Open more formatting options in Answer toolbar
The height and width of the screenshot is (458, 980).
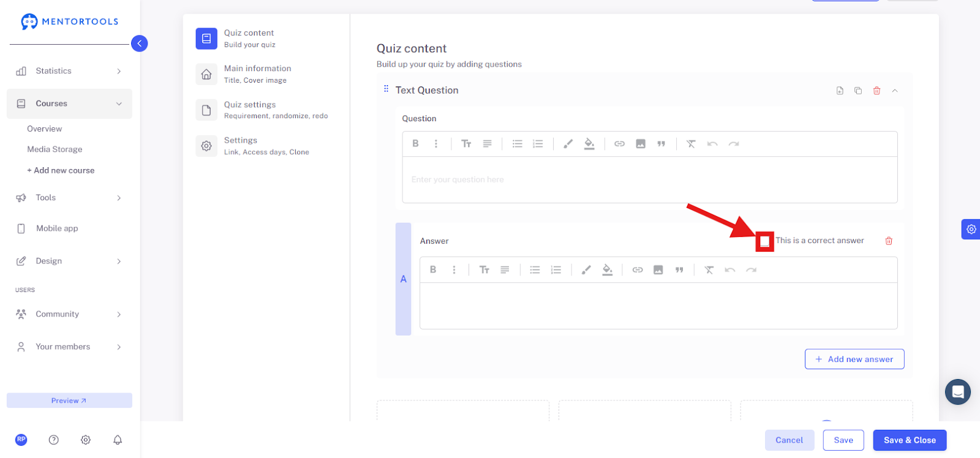(x=454, y=270)
